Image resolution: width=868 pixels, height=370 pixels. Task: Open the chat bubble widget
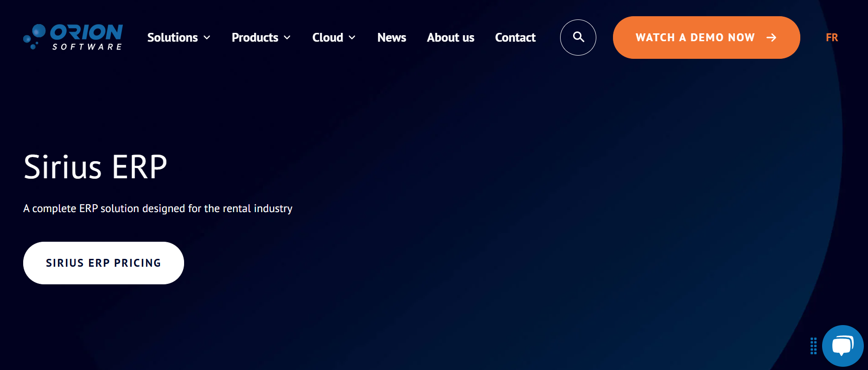tap(842, 346)
